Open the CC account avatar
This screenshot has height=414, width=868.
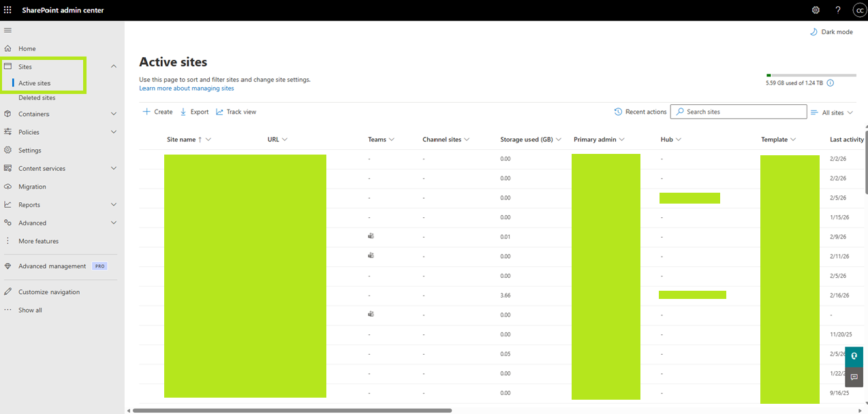pyautogui.click(x=859, y=10)
